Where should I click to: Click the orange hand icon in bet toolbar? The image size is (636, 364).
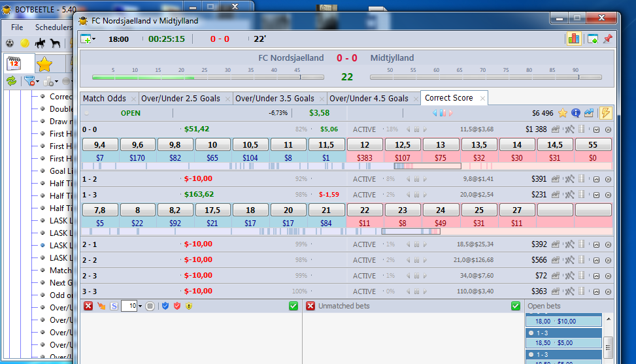101,306
